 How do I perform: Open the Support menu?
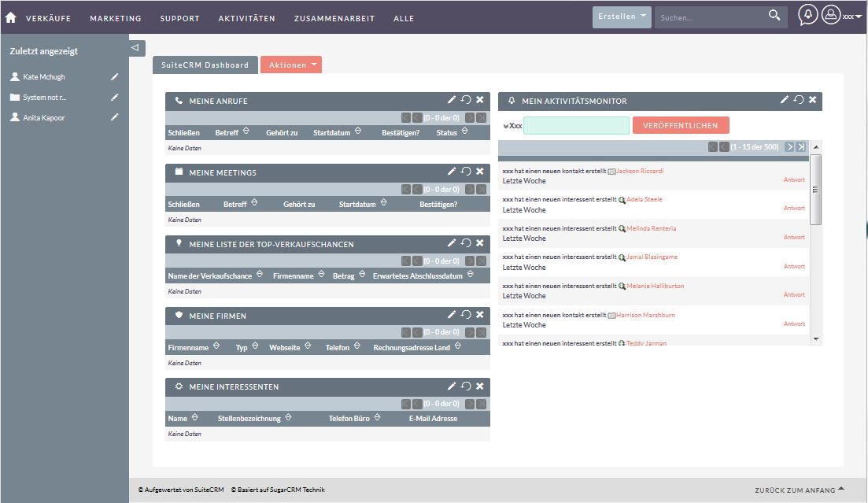(180, 18)
